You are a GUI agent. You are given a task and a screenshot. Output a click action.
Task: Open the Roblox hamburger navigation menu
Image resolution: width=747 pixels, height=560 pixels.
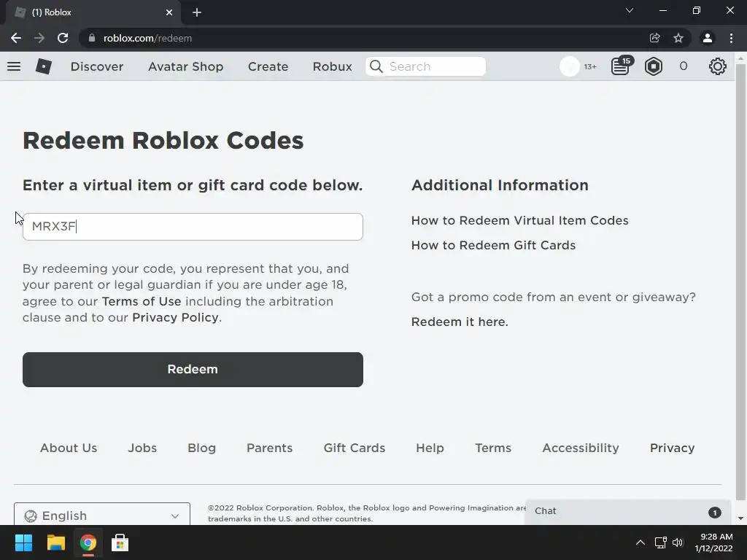14,66
